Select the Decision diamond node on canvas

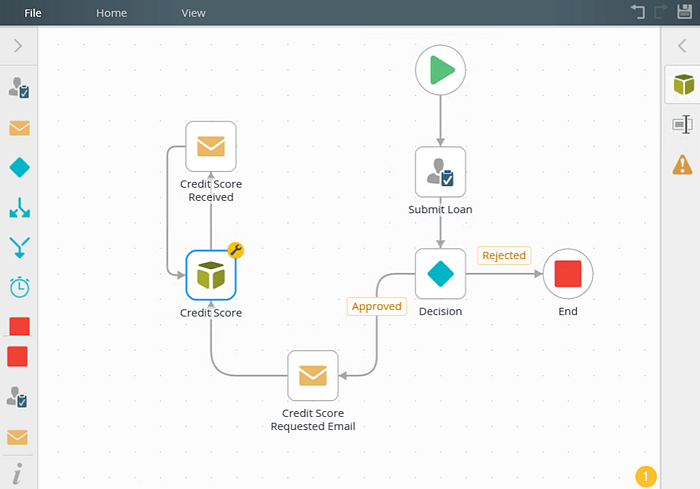[440, 273]
